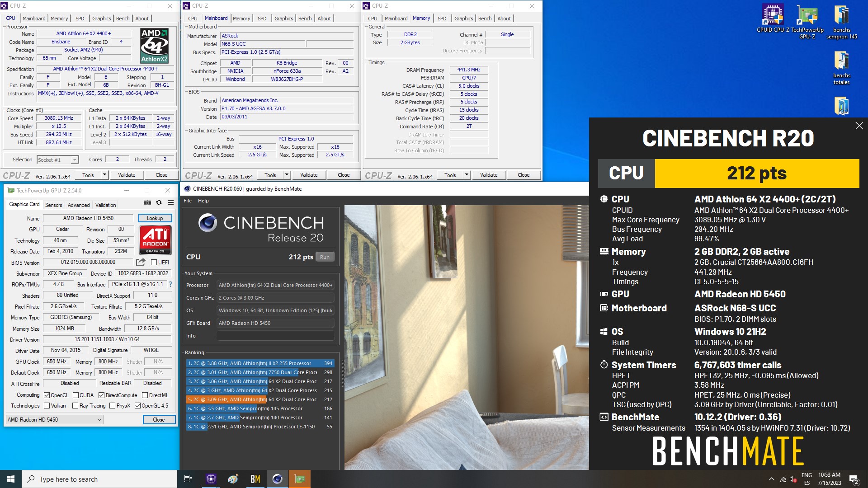Select ranking entry Sempron 145 Processor
The height and width of the screenshot is (488, 868).
[x=260, y=408]
